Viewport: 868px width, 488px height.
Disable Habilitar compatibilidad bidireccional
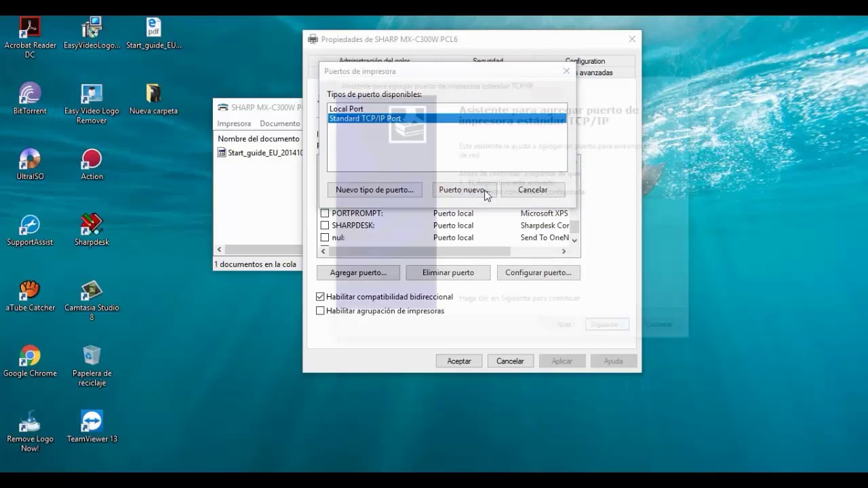pyautogui.click(x=320, y=297)
